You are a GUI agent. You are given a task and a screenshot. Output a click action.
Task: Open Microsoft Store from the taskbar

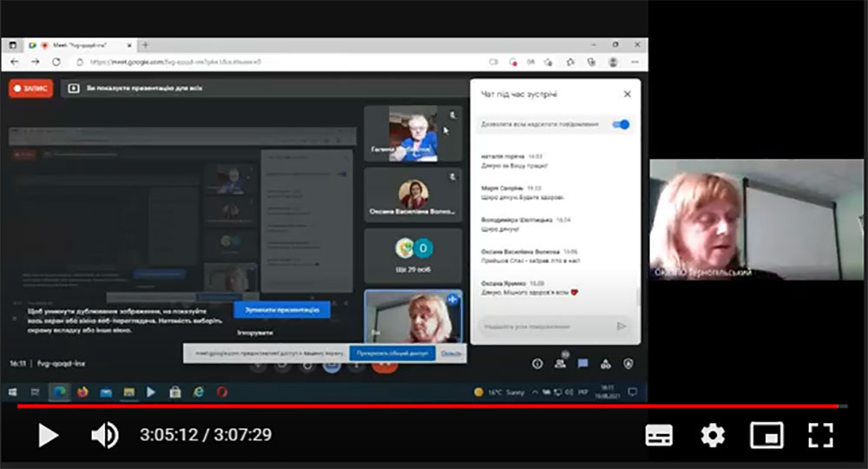coord(175,392)
